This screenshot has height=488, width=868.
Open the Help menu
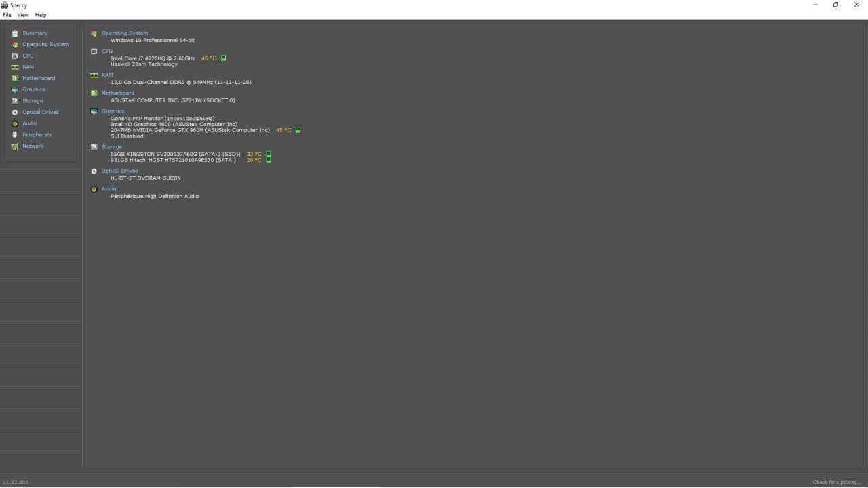pos(41,15)
